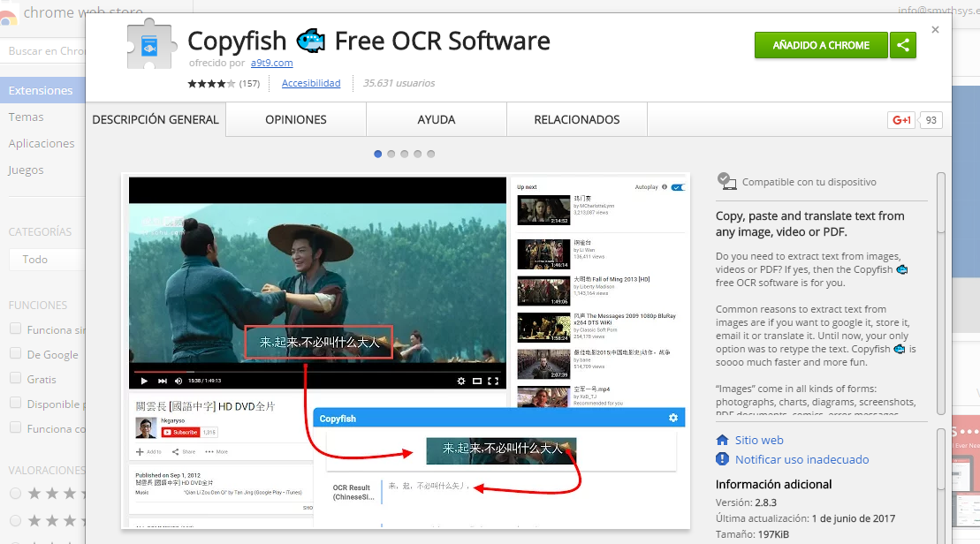Toggle the De Google checkbox
Screen dimensions: 980x544
15,354
